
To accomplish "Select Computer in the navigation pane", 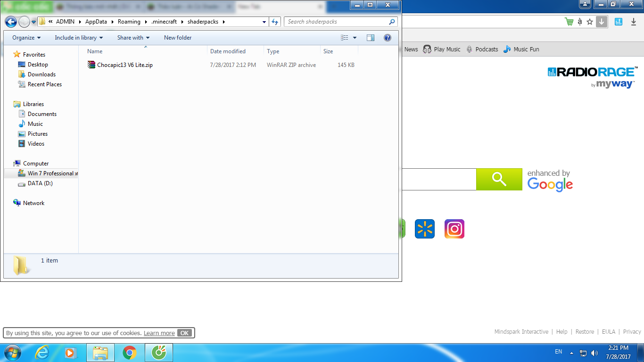I will coord(36,164).
